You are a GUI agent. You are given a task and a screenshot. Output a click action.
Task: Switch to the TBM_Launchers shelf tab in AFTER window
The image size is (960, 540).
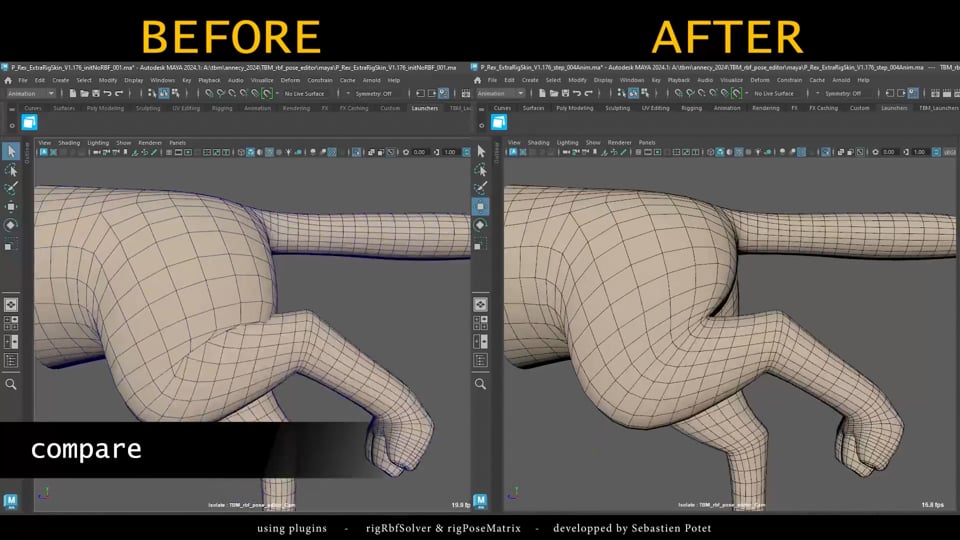click(x=939, y=108)
